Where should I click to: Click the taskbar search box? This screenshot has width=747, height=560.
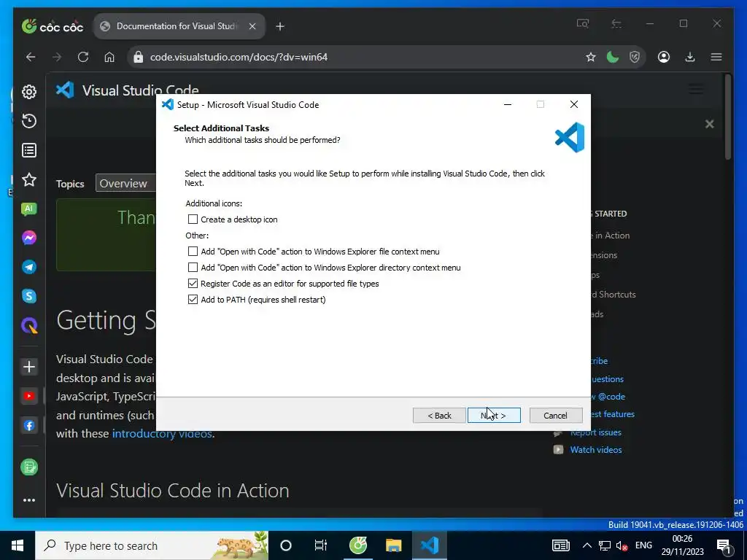152,545
